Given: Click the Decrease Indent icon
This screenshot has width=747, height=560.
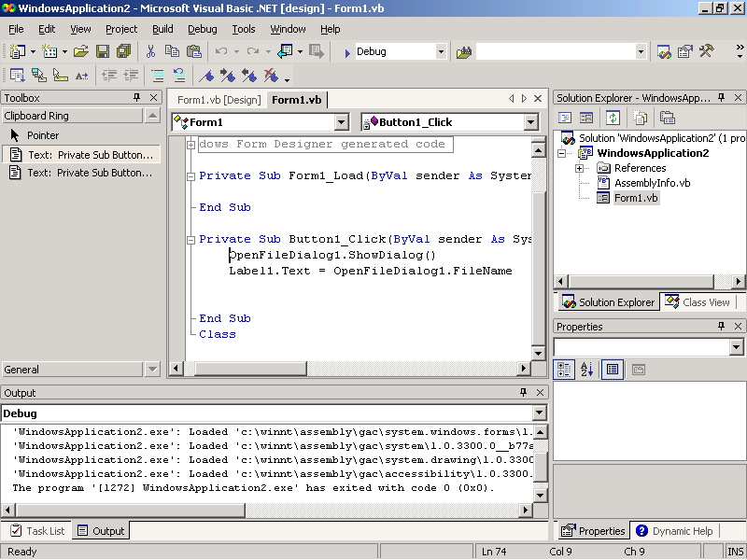Looking at the screenshot, I should 109,76.
